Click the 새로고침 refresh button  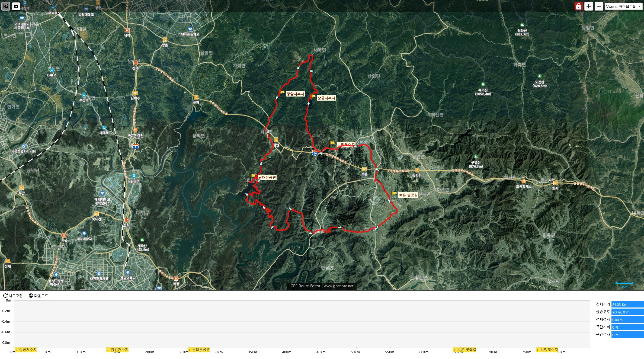tap(13, 296)
